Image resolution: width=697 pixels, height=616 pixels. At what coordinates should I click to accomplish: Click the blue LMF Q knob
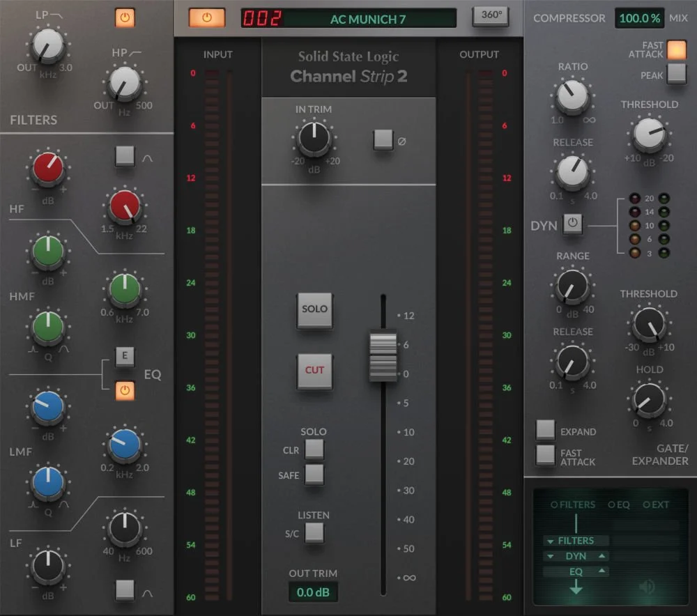point(48,482)
